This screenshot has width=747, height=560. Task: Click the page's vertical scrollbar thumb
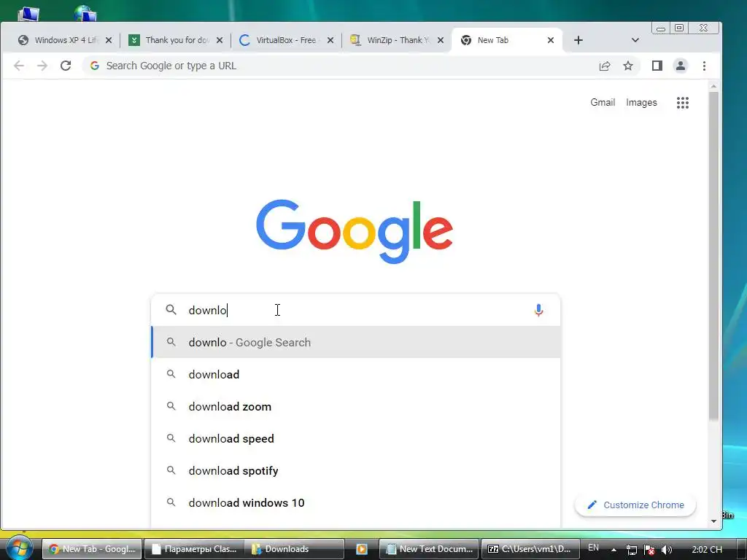pos(713,256)
